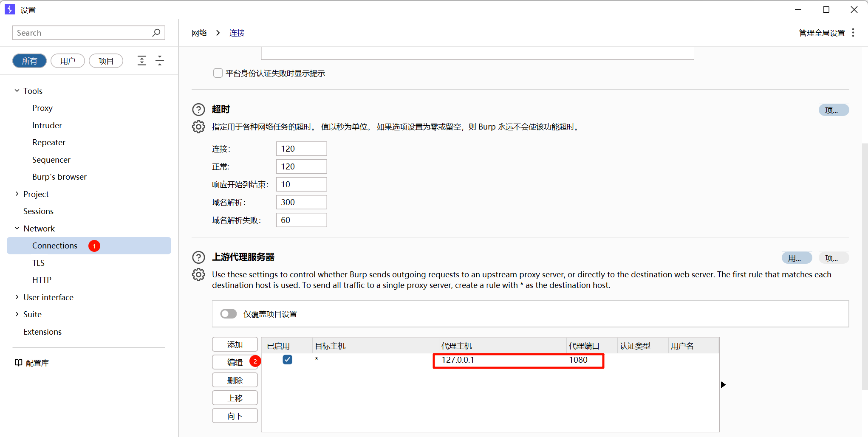Click the expand all sections icon
The width and height of the screenshot is (868, 437).
(x=142, y=61)
